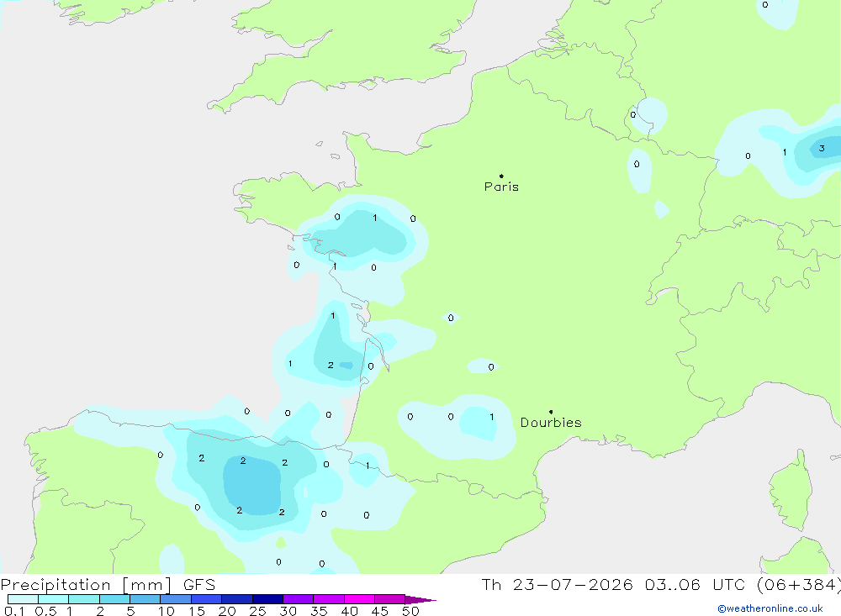Click the Paris city label

pos(501,187)
